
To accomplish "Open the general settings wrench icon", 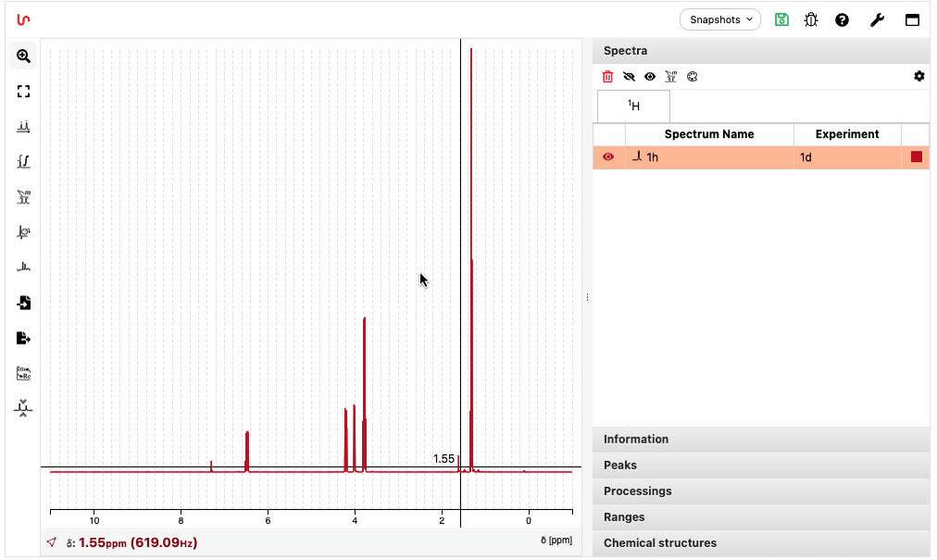I will pyautogui.click(x=877, y=19).
